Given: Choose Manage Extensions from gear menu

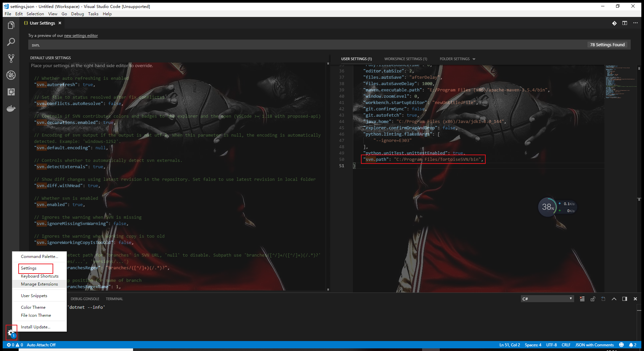Looking at the screenshot, I should [39, 284].
